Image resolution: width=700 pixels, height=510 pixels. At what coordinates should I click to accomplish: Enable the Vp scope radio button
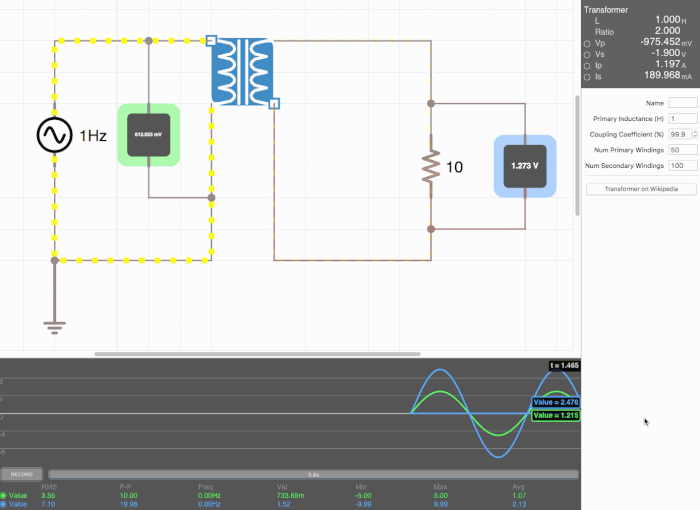click(x=587, y=43)
